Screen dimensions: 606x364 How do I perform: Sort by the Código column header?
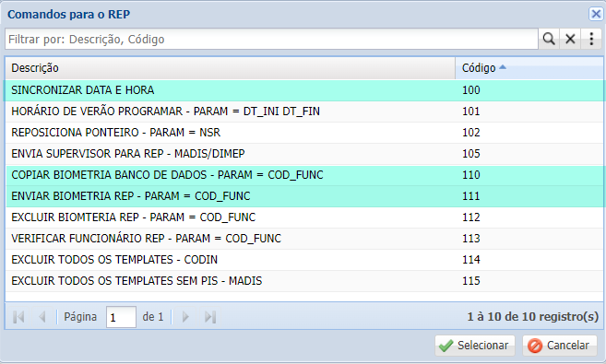(x=529, y=68)
